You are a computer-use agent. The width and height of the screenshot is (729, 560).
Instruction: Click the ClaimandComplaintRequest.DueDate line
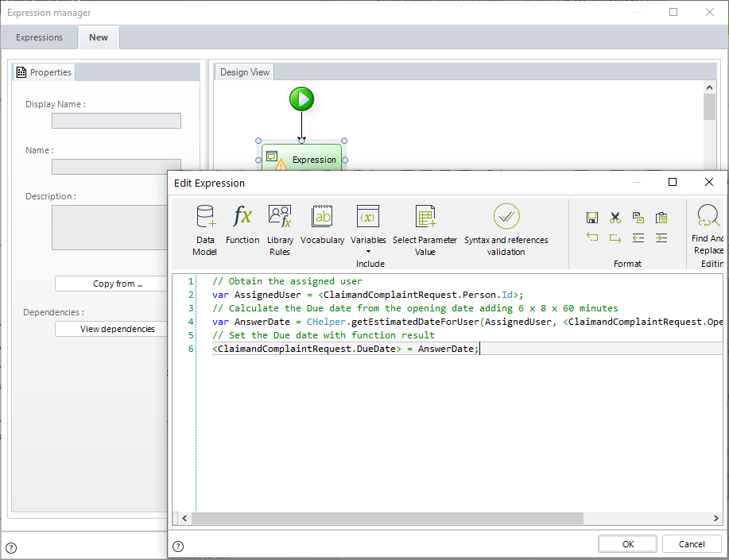[346, 349]
